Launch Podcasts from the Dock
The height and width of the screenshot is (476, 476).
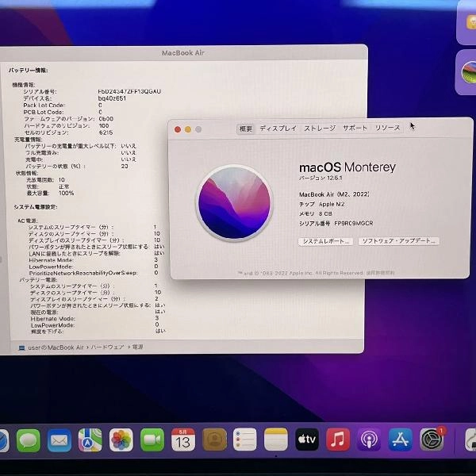pyautogui.click(x=369, y=440)
